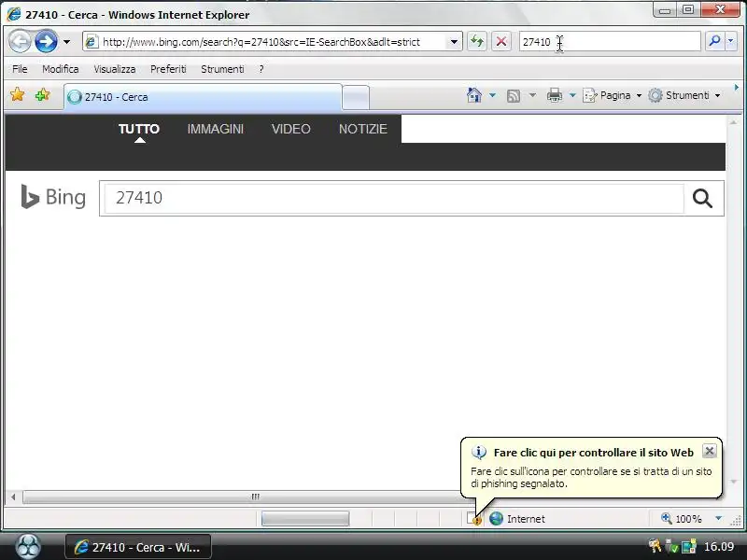Click the info icon in balloon tip
747x560 pixels.
pos(479,453)
